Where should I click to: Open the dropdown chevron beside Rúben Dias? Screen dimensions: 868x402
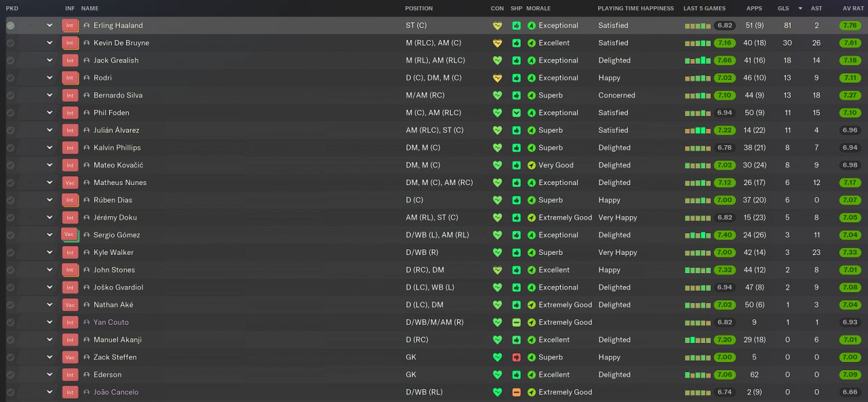point(50,200)
